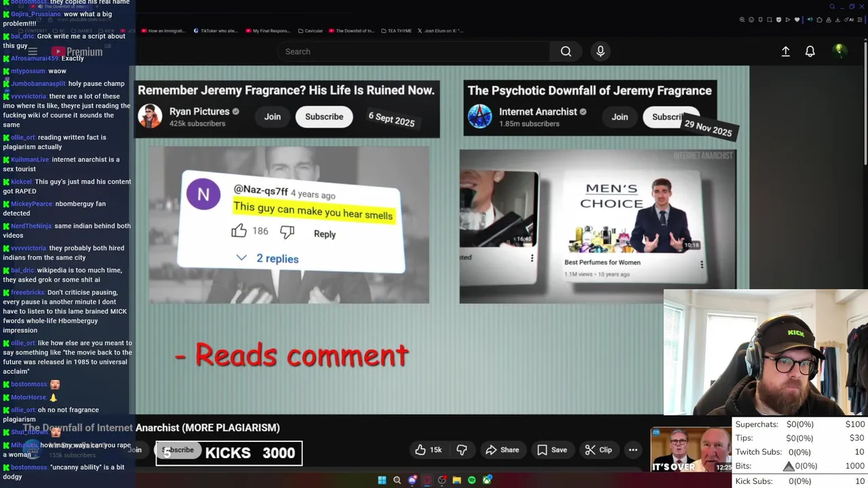This screenshot has height=488, width=868.
Task: Open YouTube notifications bell
Action: coord(810,52)
